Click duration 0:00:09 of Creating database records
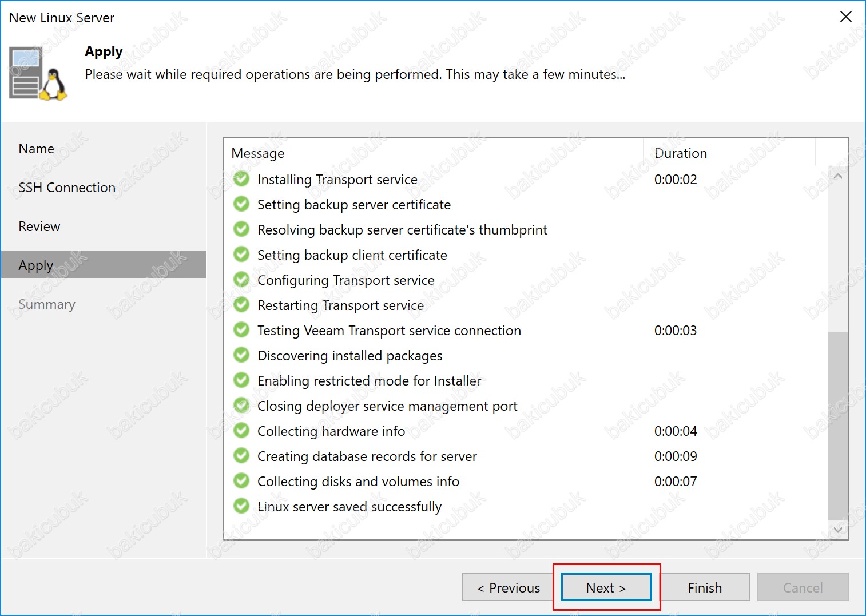This screenshot has width=866, height=616. pyautogui.click(x=676, y=456)
